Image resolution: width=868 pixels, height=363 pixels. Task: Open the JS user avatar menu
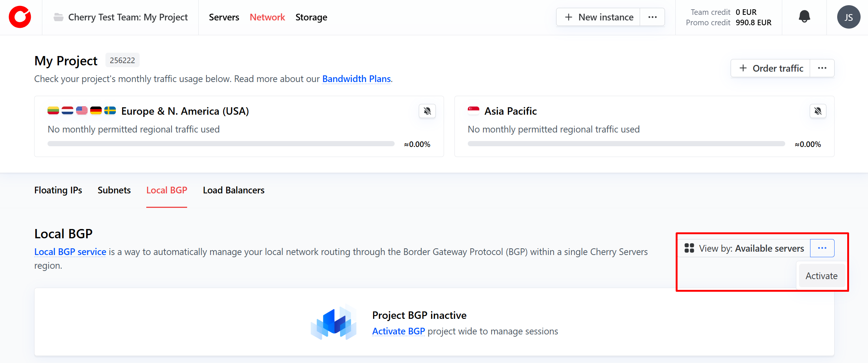point(848,17)
